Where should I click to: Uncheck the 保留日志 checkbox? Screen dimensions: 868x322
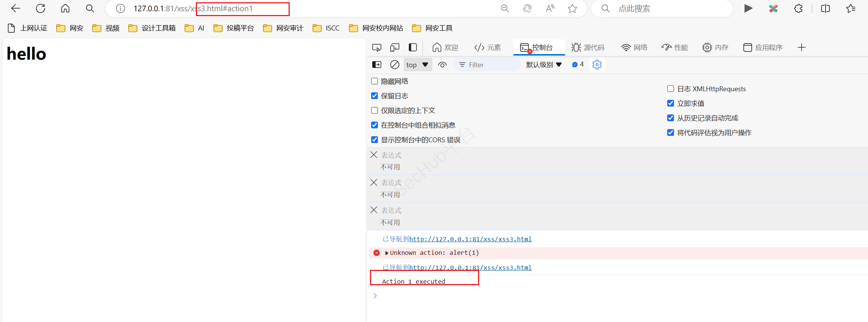click(375, 96)
